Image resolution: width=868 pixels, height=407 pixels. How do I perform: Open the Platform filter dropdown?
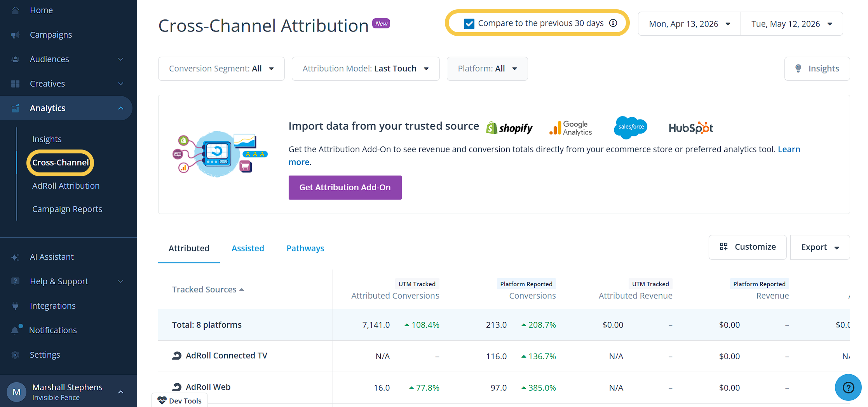[x=487, y=69]
